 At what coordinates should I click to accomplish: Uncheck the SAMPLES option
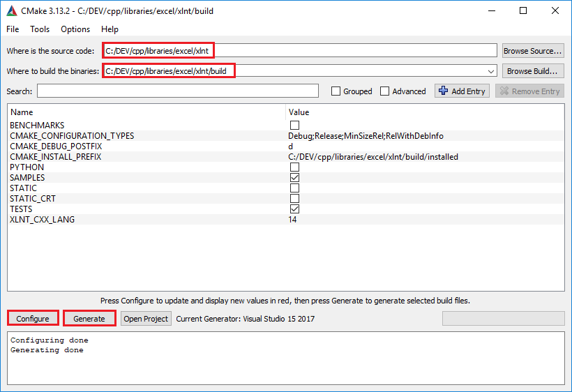(294, 178)
